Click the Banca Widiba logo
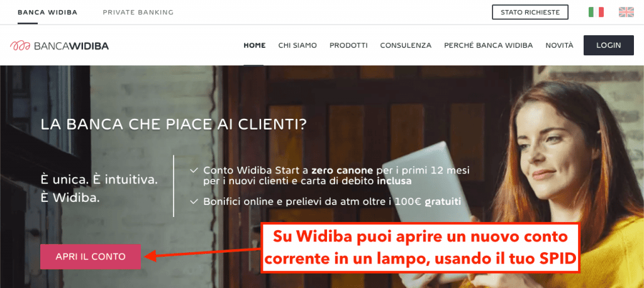The width and height of the screenshot is (644, 288). pyautogui.click(x=60, y=46)
